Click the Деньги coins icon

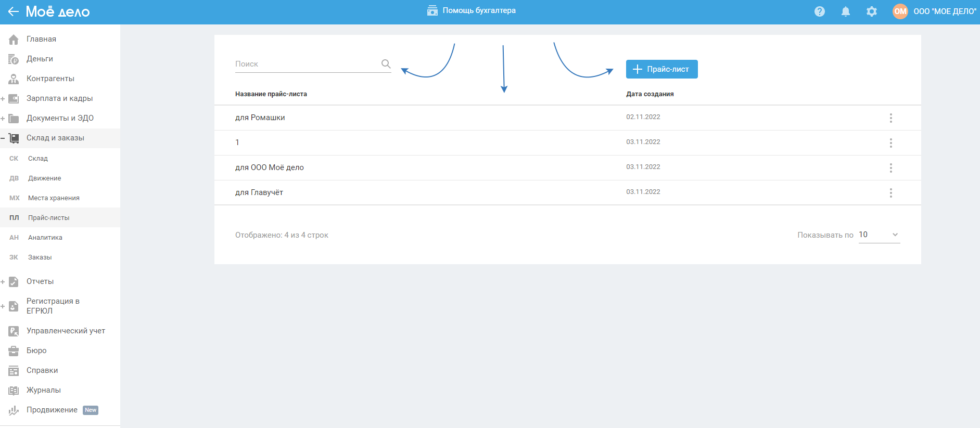[14, 59]
